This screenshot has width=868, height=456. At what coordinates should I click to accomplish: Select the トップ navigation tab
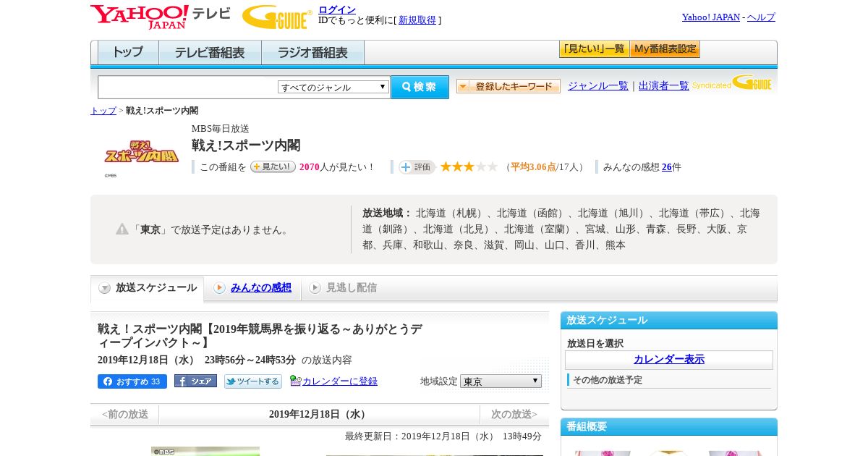tap(128, 53)
